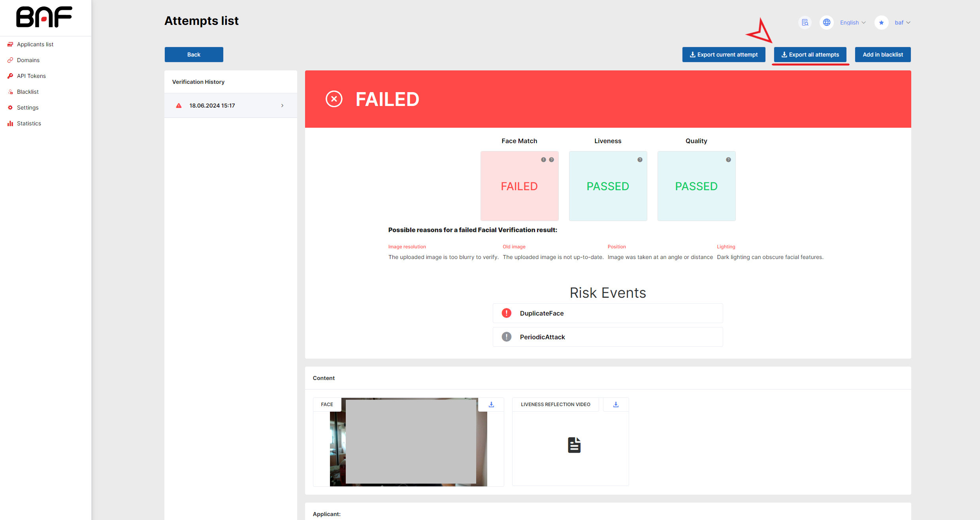
Task: Select the 18.06.2024 15:17 verification attempt
Action: [x=231, y=106]
